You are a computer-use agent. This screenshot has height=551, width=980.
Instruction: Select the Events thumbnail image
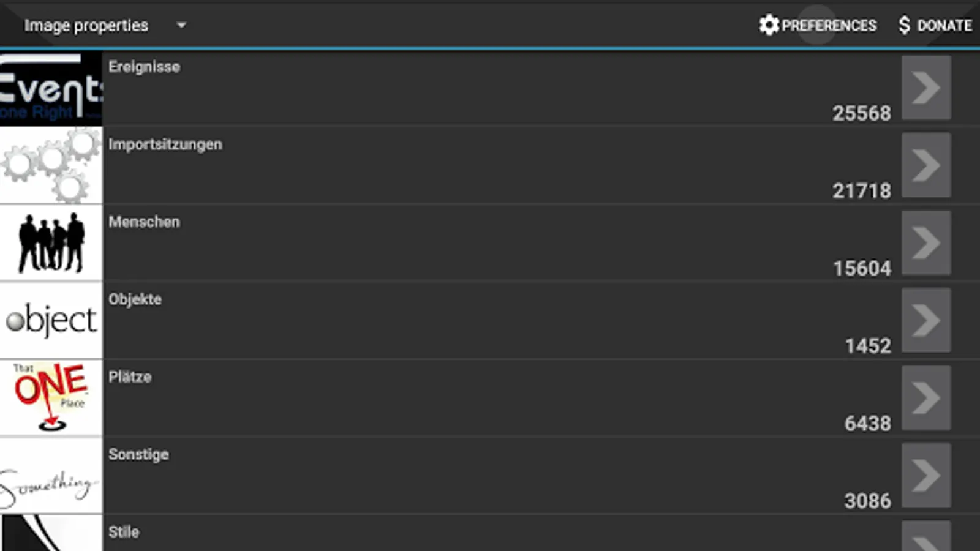(x=51, y=89)
